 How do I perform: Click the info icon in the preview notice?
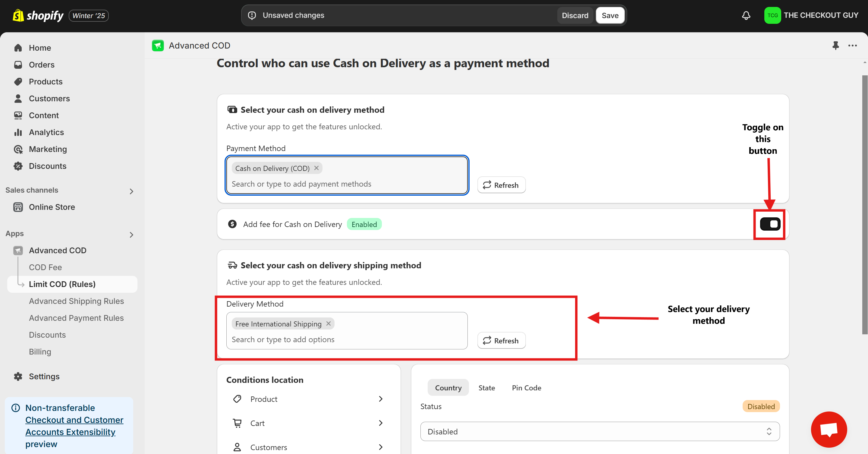[15, 408]
